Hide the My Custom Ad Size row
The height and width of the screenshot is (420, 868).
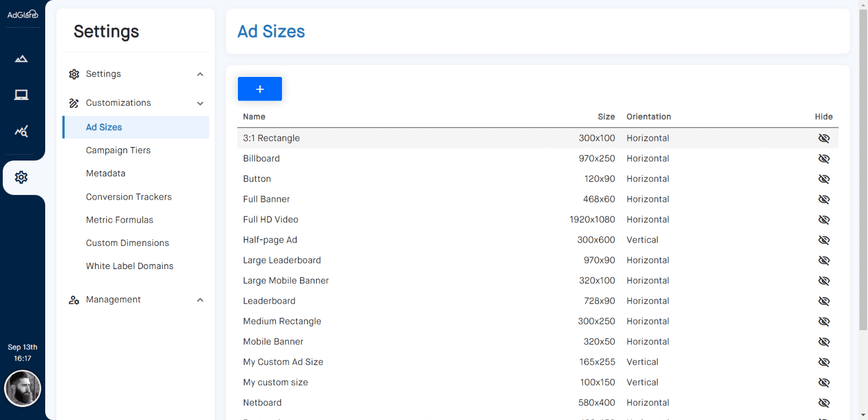(824, 362)
